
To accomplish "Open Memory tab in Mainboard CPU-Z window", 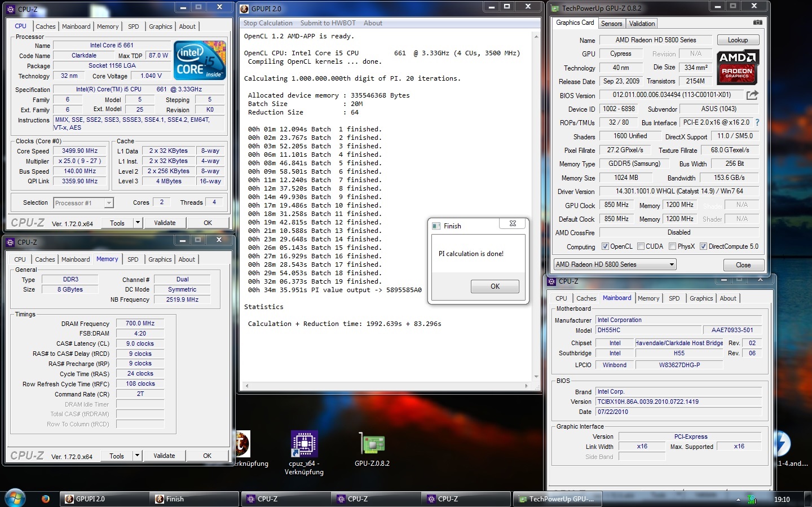I will tap(648, 298).
